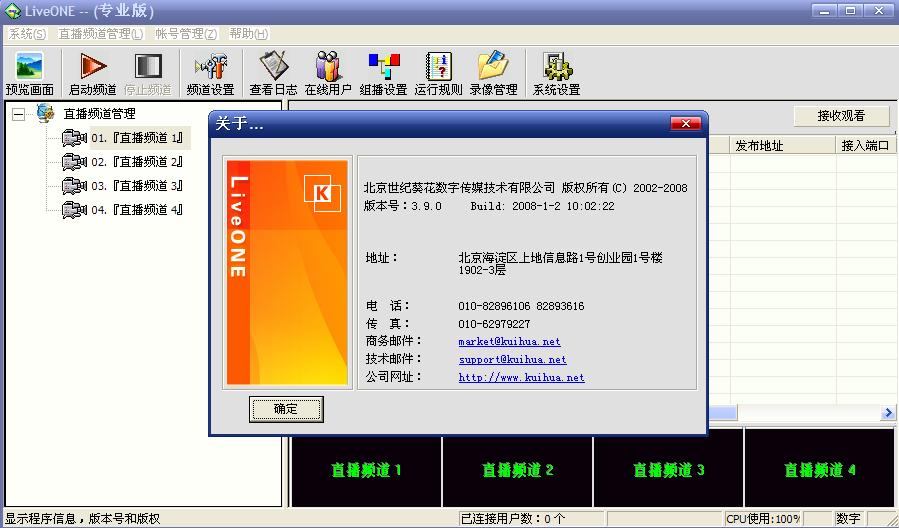Screen dimensions: 899x528
Task: Minimize the LiveONE main window
Action: (x=824, y=10)
